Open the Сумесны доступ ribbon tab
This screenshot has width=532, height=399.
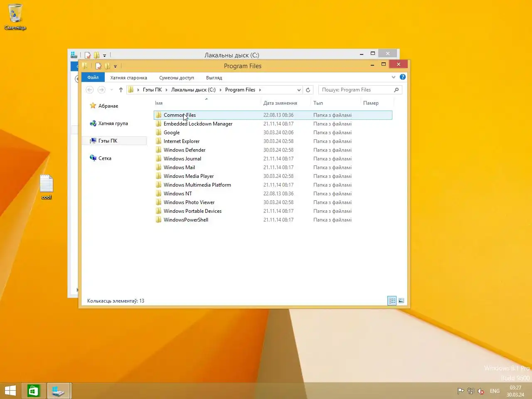click(177, 78)
